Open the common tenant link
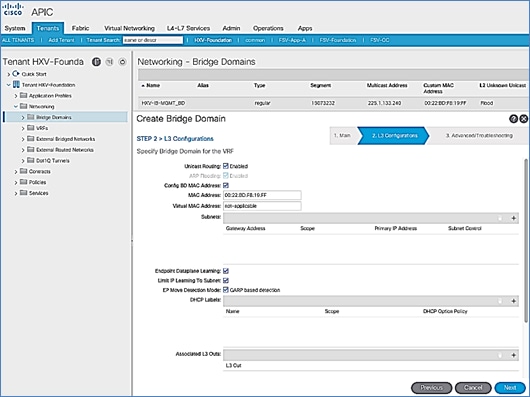 pyautogui.click(x=255, y=40)
